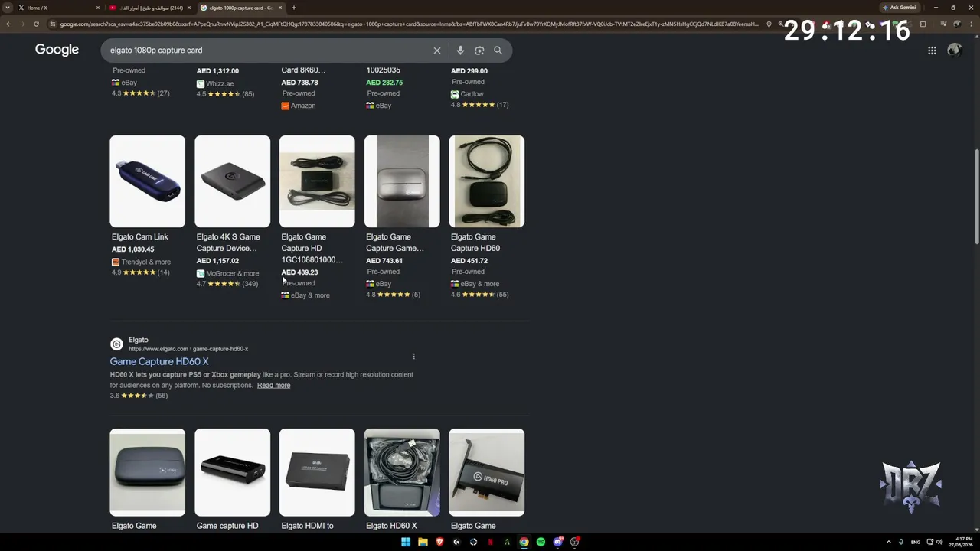Open Elgato 4K S Game Capture Device listing
Screen dimensions: 980x551
[x=228, y=243]
